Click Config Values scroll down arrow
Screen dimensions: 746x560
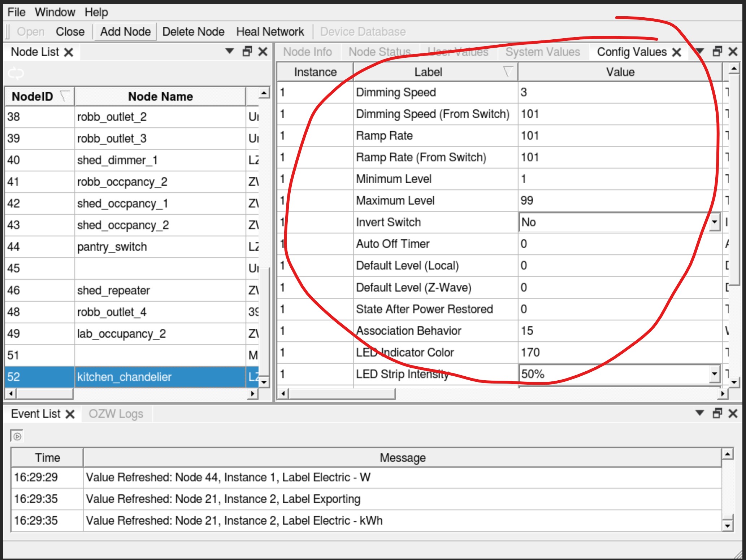pos(734,382)
